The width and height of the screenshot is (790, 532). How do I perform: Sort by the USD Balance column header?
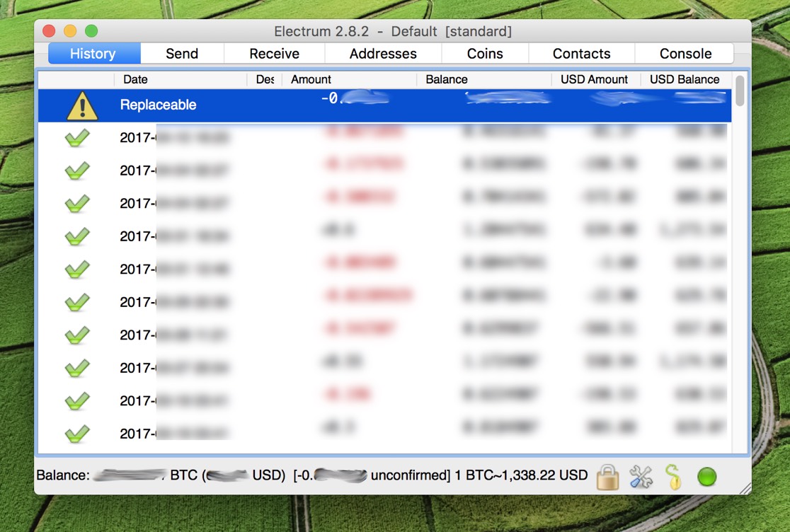click(686, 79)
